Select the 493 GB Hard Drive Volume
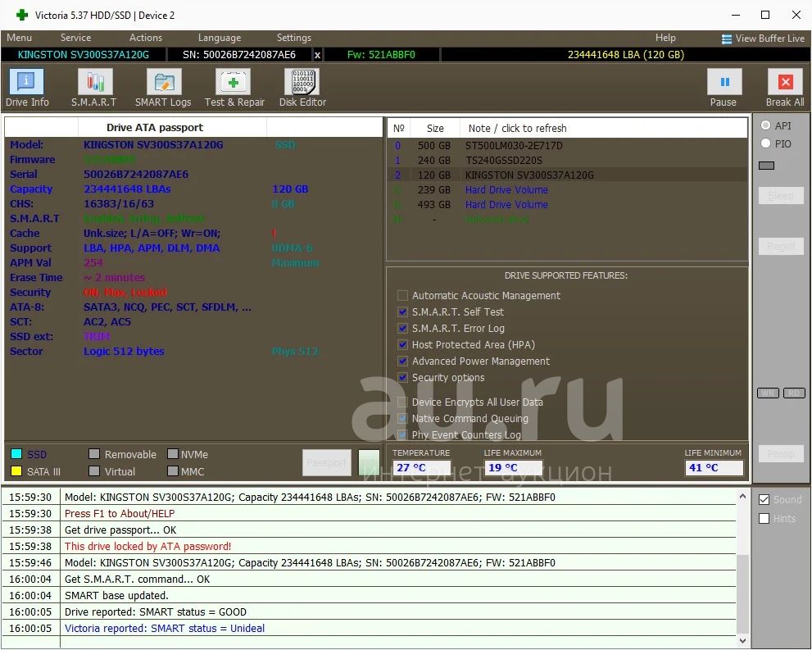 [567, 205]
